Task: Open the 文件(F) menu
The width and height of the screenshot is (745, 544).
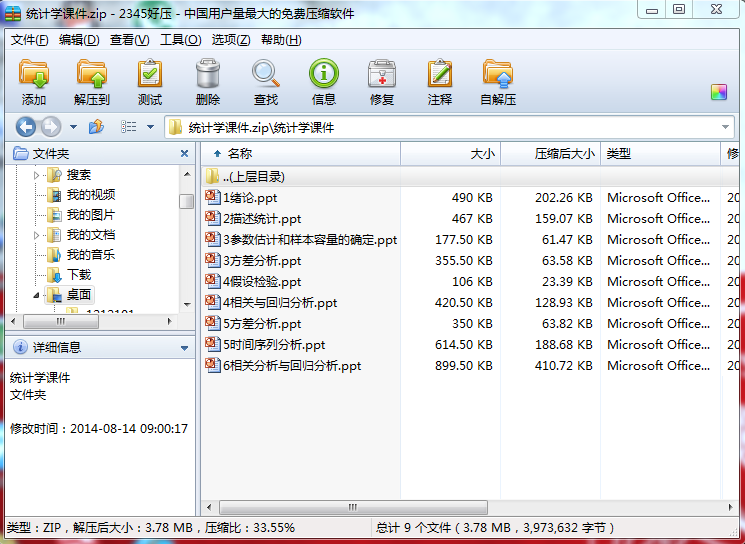Action: tap(29, 40)
